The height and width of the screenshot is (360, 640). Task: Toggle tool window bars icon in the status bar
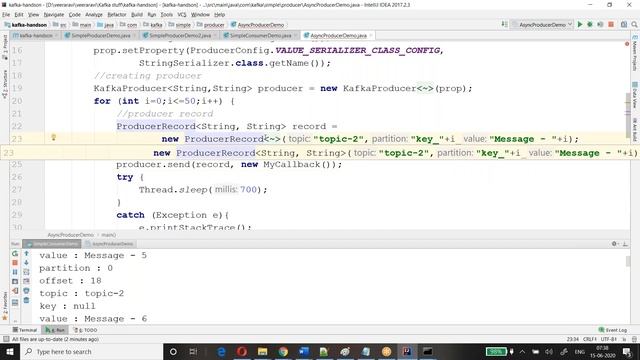[6, 339]
